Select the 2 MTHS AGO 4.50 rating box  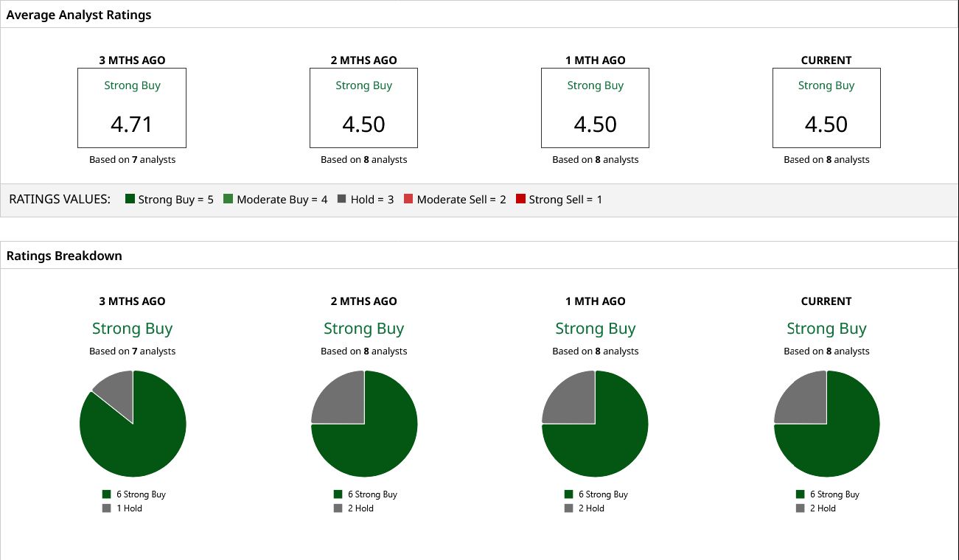coord(363,108)
